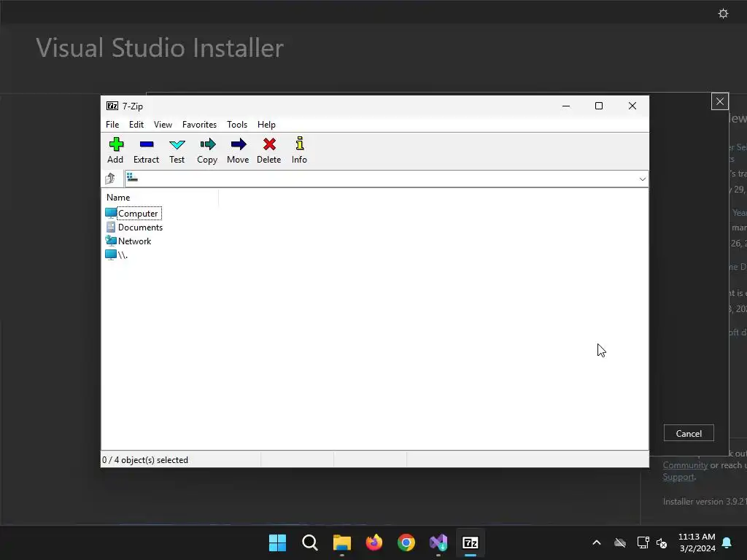Image resolution: width=747 pixels, height=560 pixels.
Task: Launch Firefox from the taskbar
Action: click(x=374, y=542)
